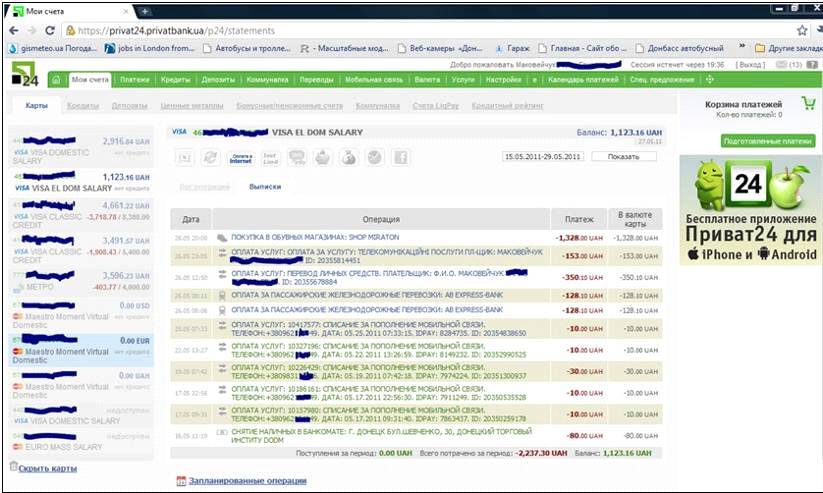
Task: Switch to the 'Депозиты' sub-tab
Action: pyautogui.click(x=129, y=105)
